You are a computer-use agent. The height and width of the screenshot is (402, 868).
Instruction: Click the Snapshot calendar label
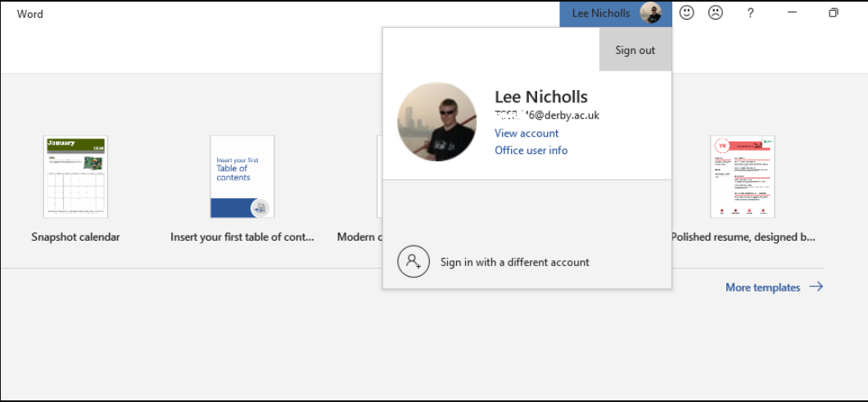click(75, 237)
